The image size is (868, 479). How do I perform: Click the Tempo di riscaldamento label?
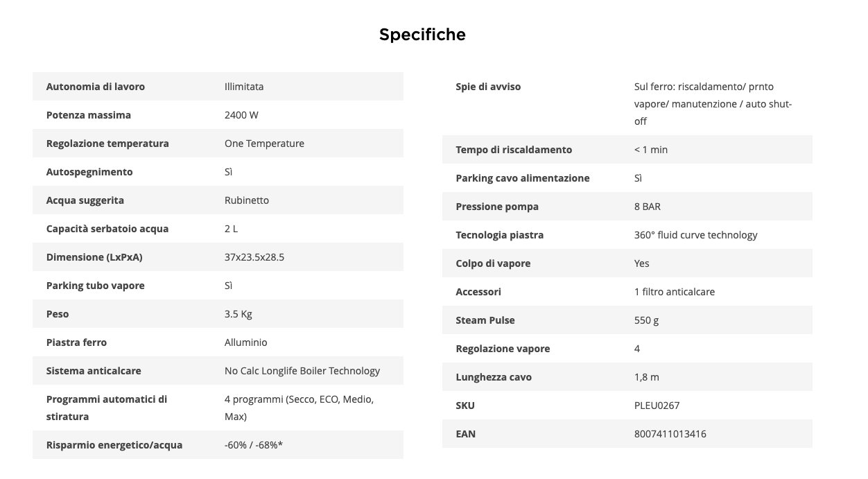[x=514, y=150]
